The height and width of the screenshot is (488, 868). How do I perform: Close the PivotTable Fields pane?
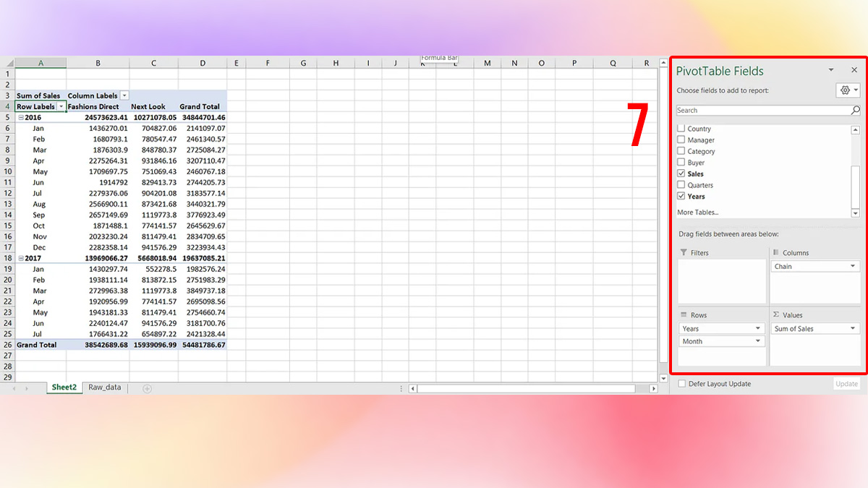point(854,70)
